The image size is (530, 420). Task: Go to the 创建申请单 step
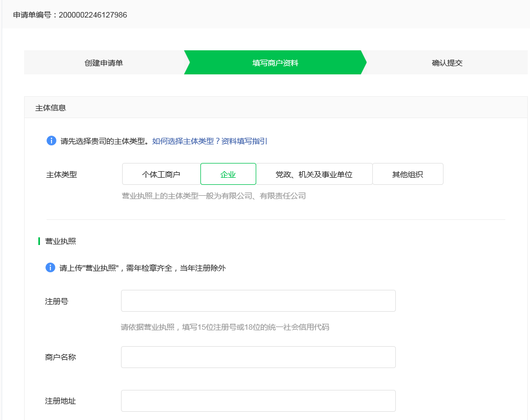(x=103, y=63)
